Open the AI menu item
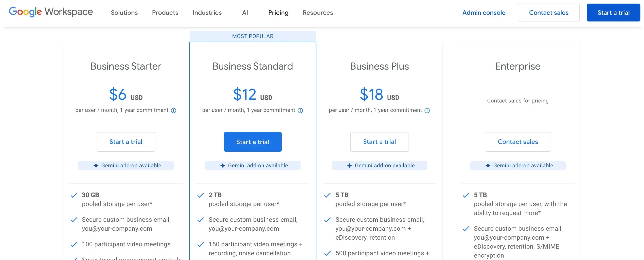The height and width of the screenshot is (260, 644). pos(245,13)
